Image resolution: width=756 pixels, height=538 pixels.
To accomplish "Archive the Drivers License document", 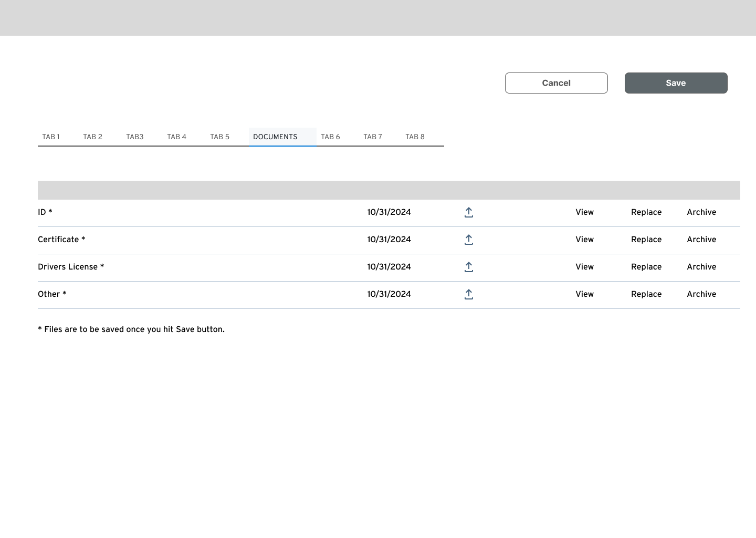I will [702, 267].
